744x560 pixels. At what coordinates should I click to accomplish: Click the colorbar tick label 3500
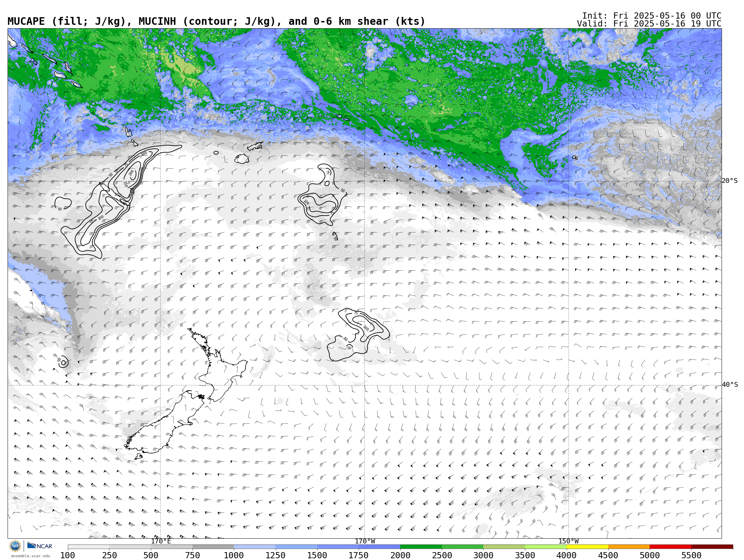click(525, 556)
